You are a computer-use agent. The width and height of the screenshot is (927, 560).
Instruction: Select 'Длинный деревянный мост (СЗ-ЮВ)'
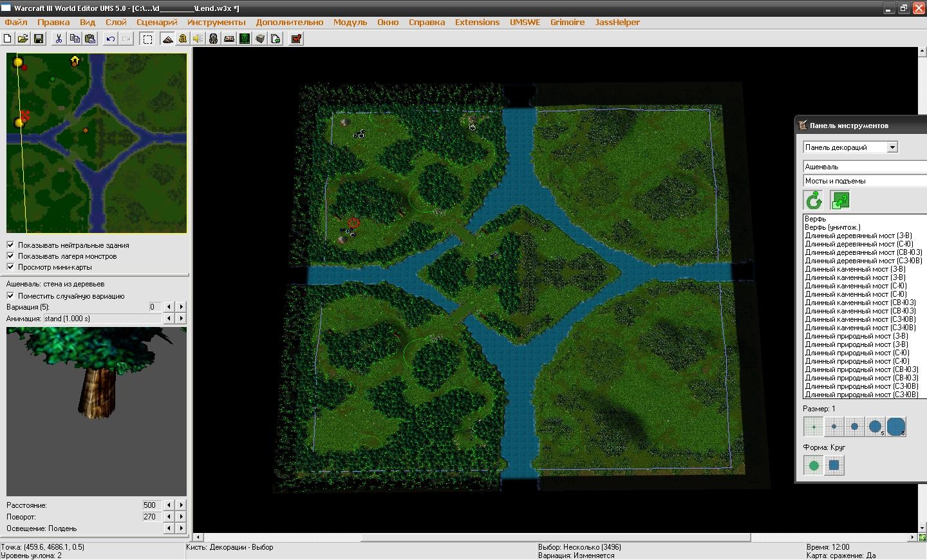[x=865, y=261]
